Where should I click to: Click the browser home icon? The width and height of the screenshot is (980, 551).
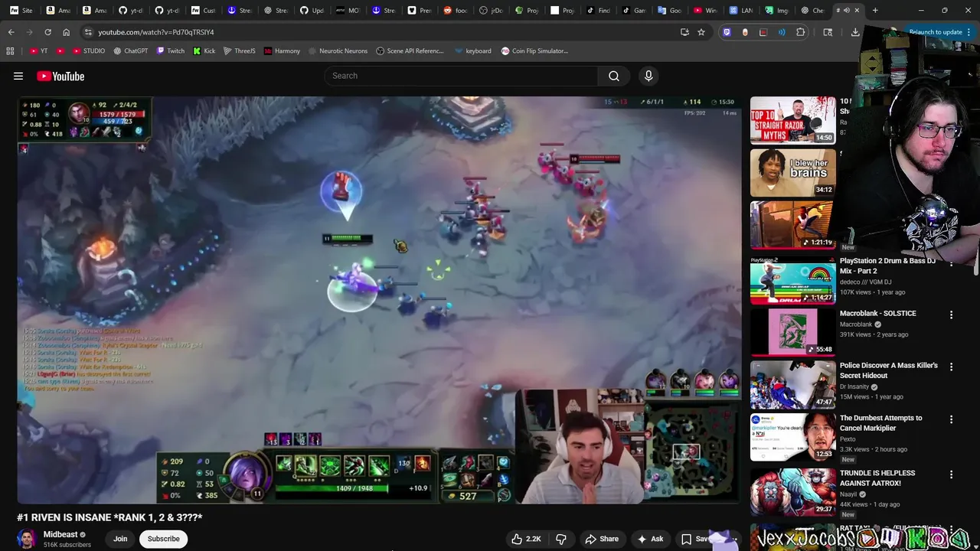(66, 32)
